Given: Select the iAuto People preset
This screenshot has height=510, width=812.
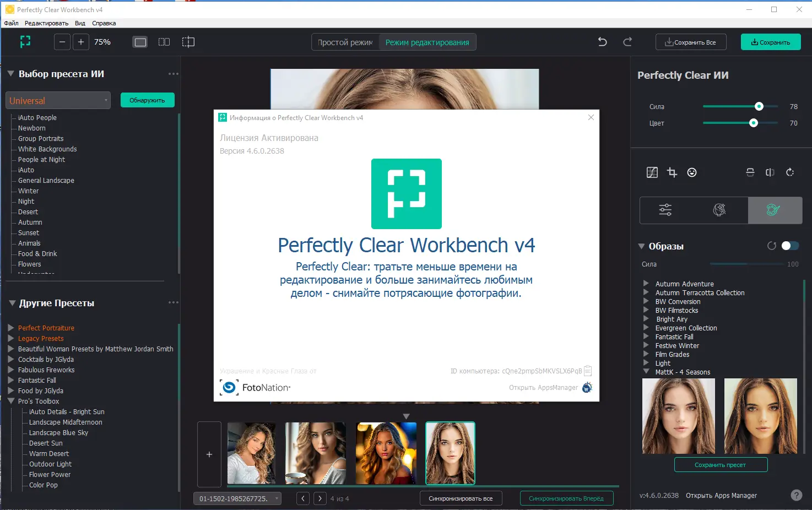Looking at the screenshot, I should [37, 117].
